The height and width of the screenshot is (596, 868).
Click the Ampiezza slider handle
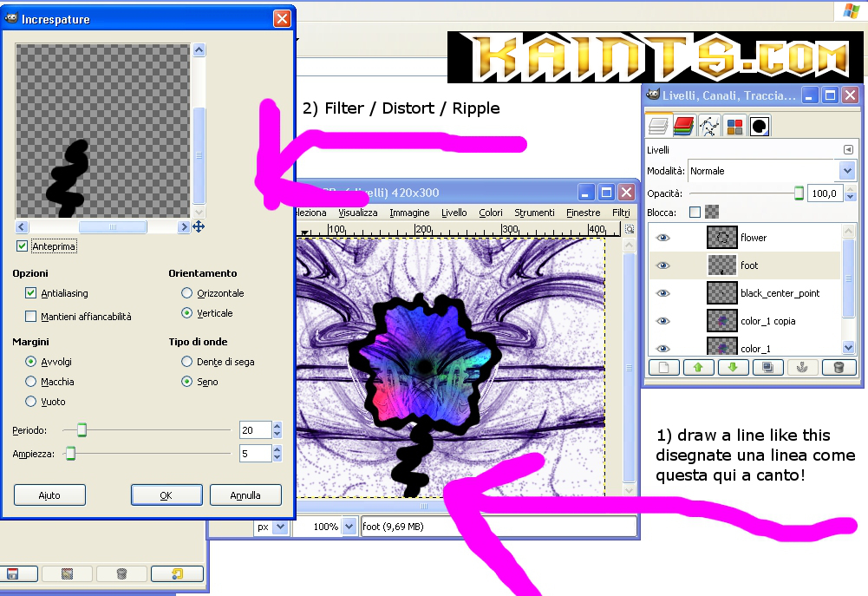click(x=71, y=454)
